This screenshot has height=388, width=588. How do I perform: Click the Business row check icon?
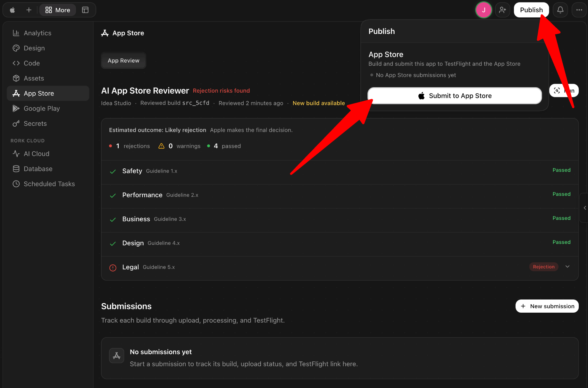tap(113, 220)
